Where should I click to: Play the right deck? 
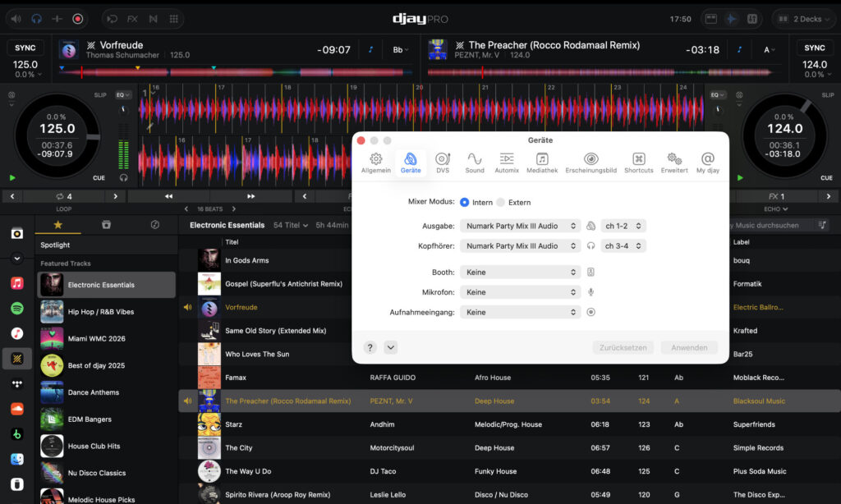pos(740,177)
